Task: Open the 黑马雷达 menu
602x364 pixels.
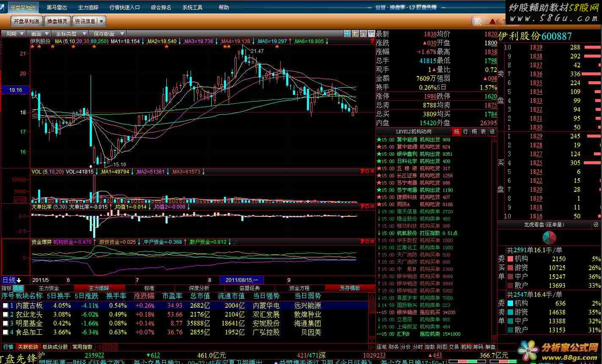Action: (57, 7)
